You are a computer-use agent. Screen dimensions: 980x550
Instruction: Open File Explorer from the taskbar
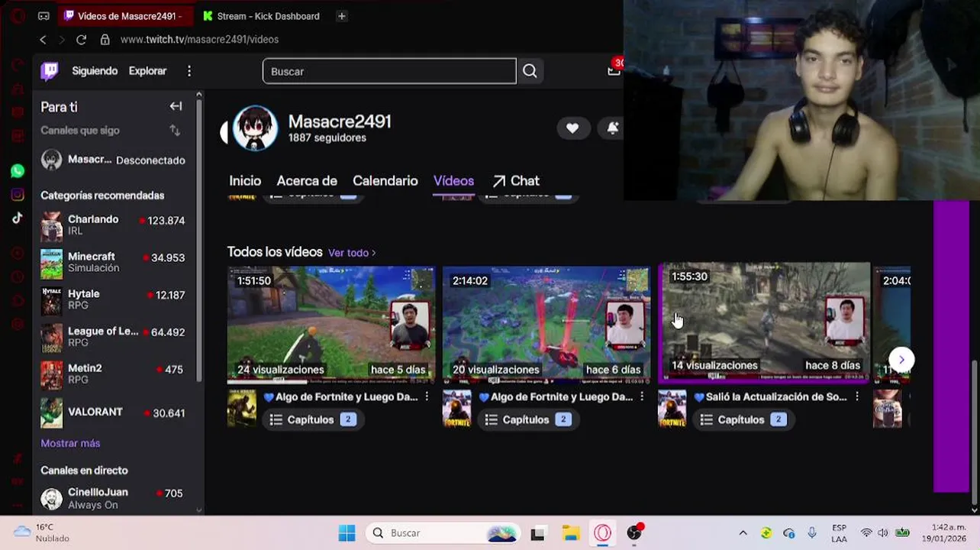tap(571, 533)
